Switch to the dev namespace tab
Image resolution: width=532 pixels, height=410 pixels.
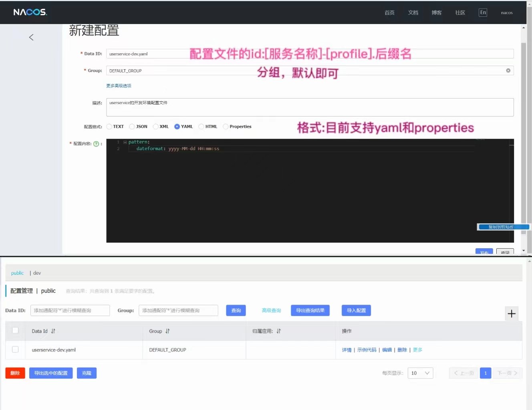tap(37, 273)
